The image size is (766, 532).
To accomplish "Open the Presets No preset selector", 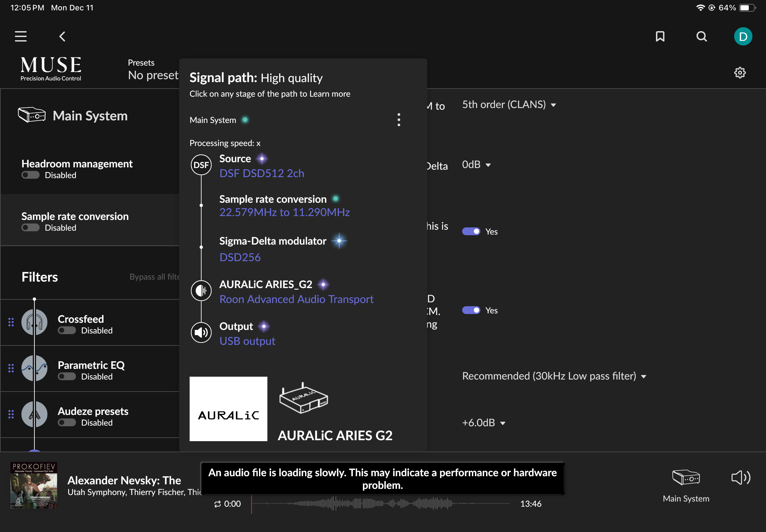I will 153,70.
